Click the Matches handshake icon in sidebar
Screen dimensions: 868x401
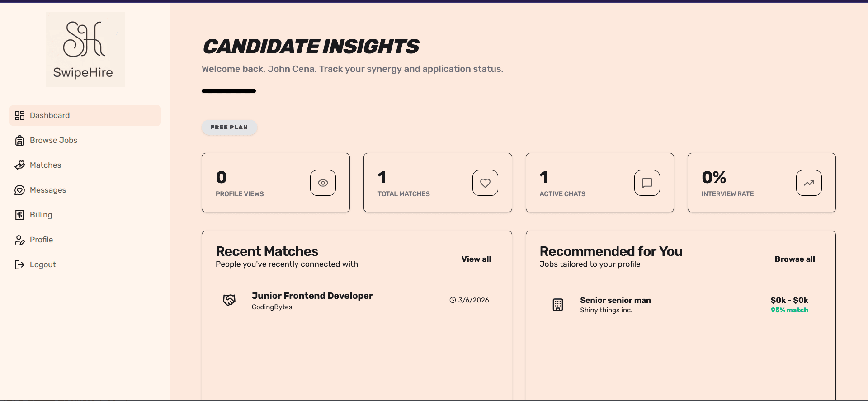pos(19,165)
